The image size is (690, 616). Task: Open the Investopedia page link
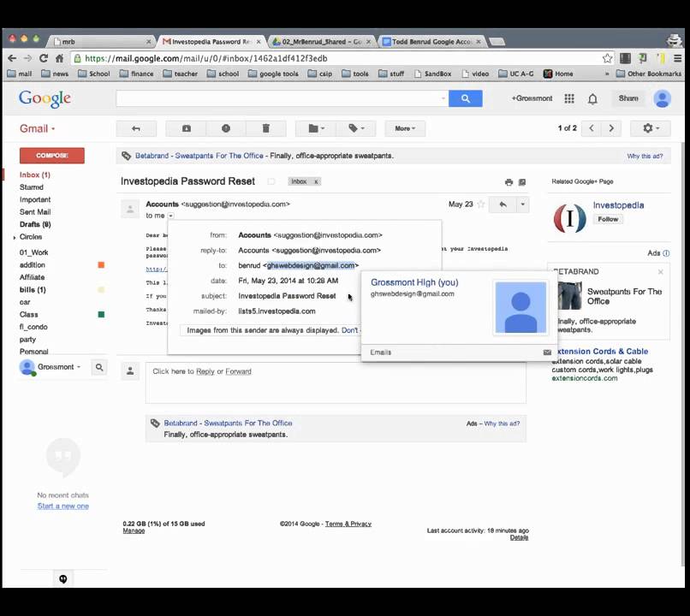618,205
